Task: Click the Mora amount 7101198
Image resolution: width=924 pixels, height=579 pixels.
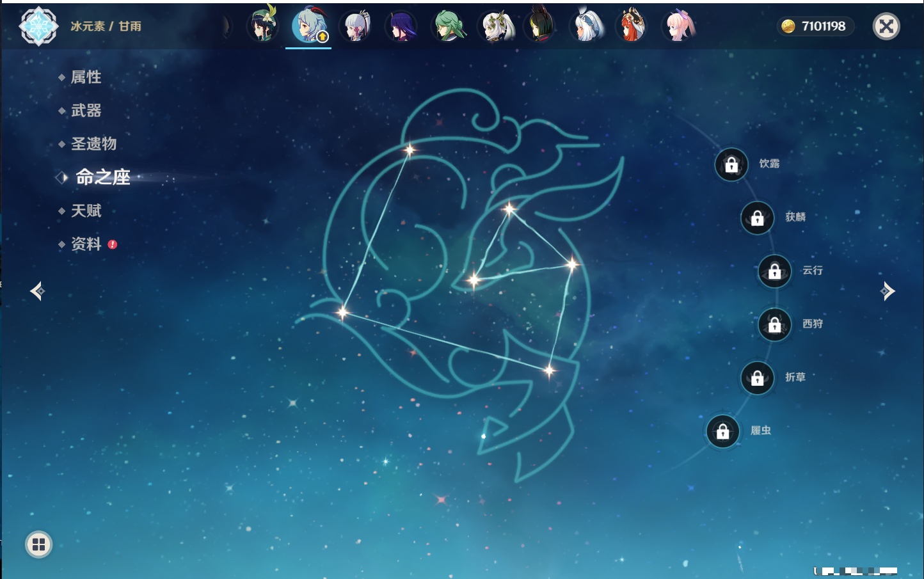Action: coord(824,26)
